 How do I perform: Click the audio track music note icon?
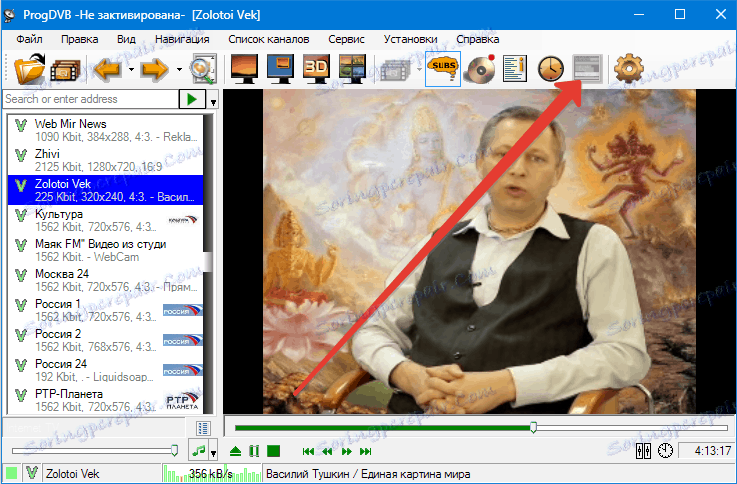click(198, 451)
